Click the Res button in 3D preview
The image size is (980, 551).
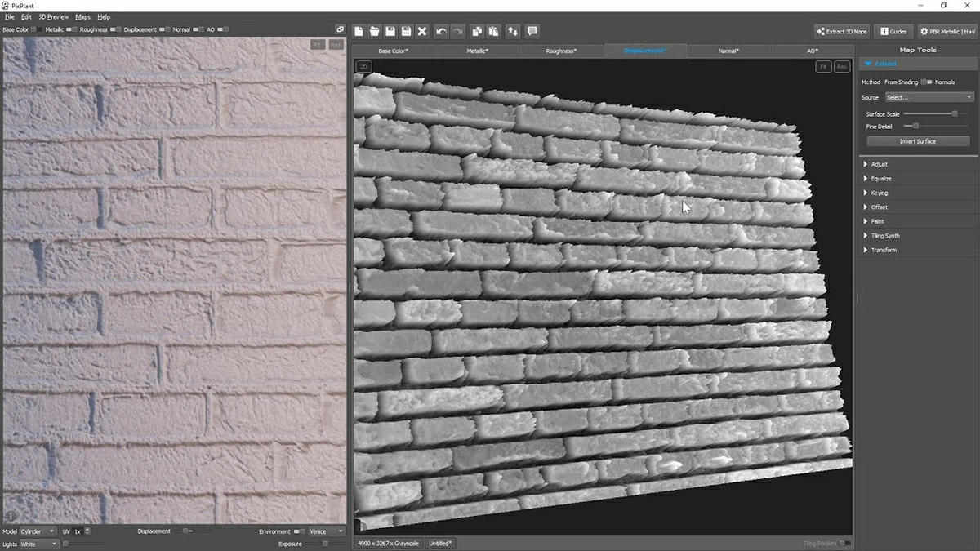pos(336,45)
